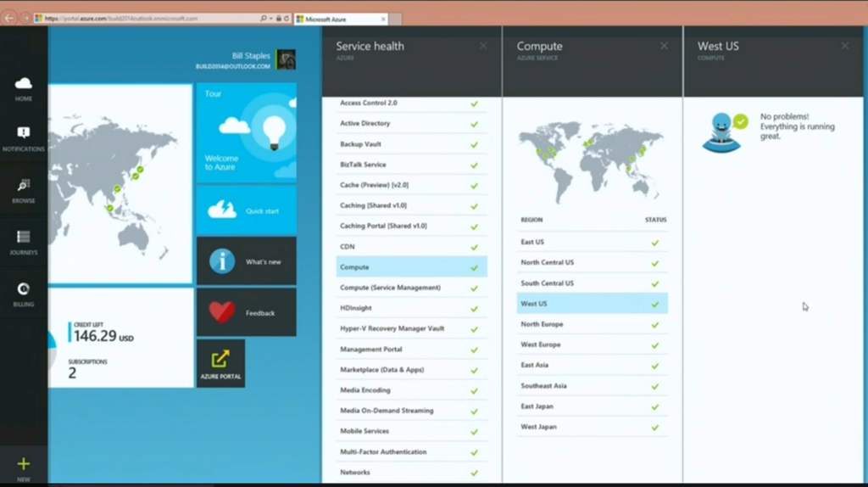Close the Service health blade
This screenshot has width=868, height=487.
[483, 46]
